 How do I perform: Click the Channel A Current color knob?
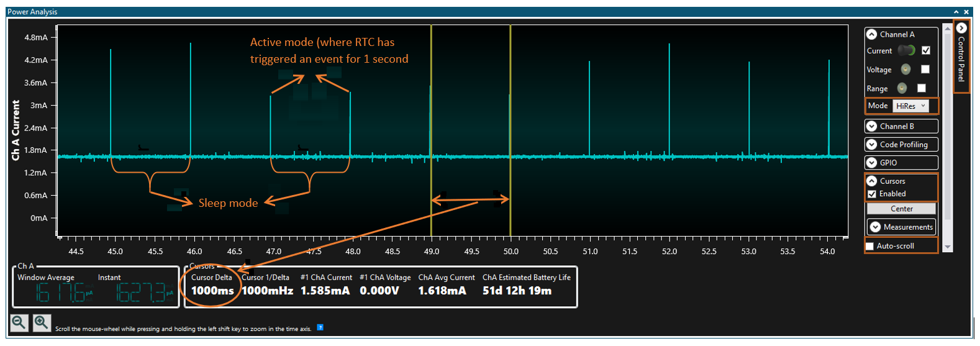[x=907, y=50]
